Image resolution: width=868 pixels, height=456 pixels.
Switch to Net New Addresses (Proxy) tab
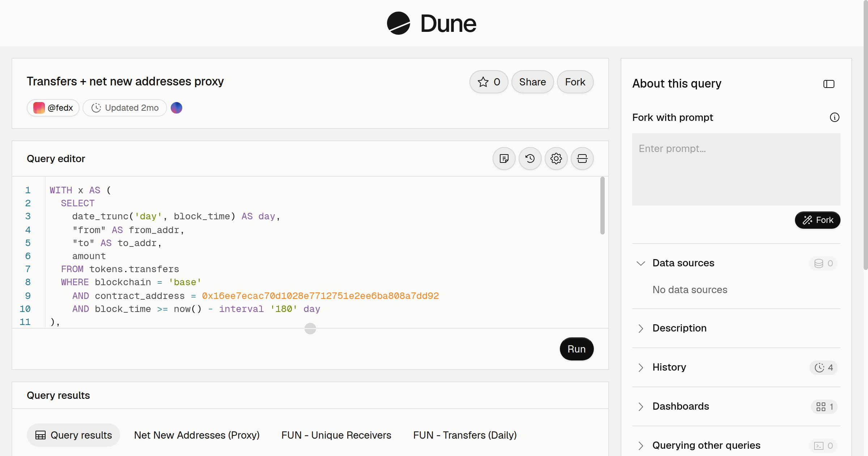tap(197, 435)
